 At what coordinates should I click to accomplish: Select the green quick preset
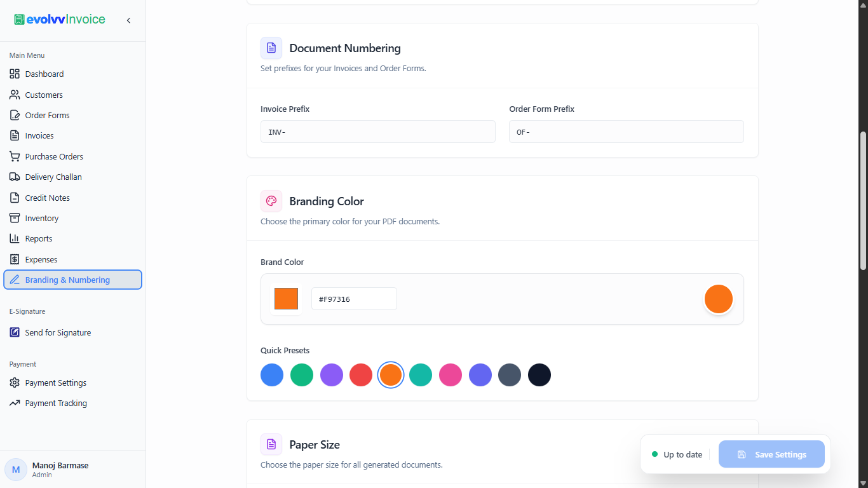coord(302,375)
